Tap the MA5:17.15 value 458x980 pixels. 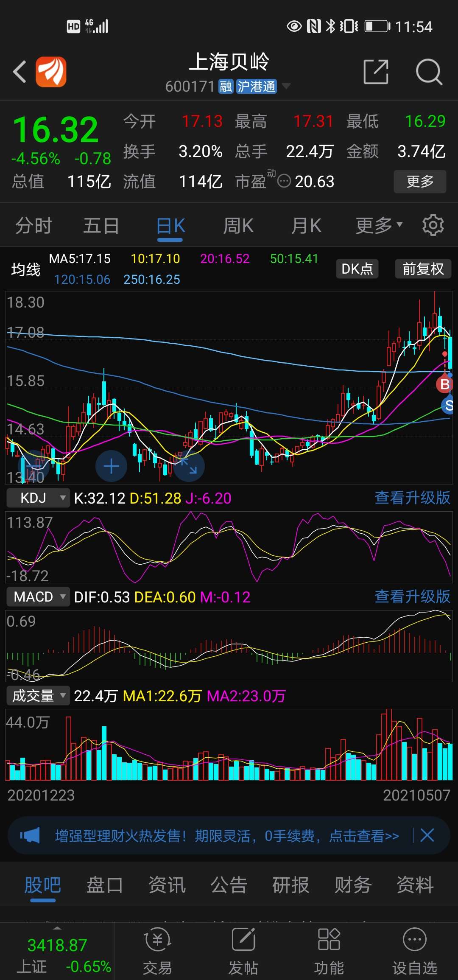pos(80,258)
